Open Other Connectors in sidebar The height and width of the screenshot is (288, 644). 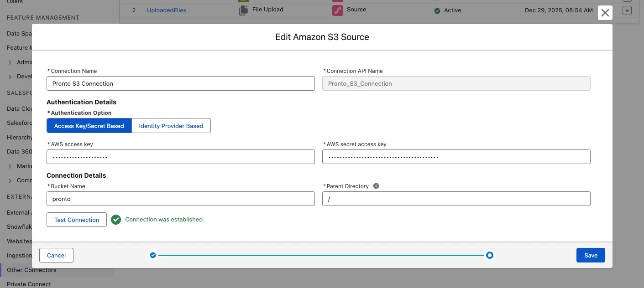31,270
